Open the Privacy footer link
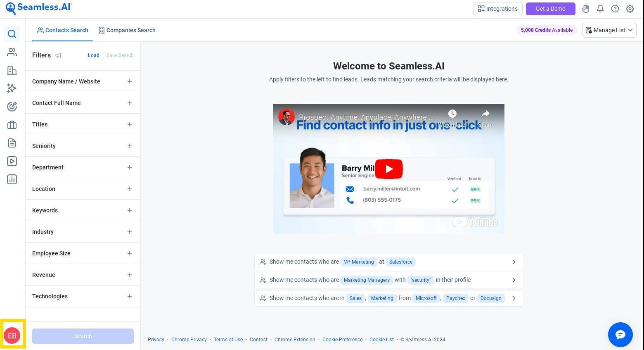Screen dimensions: 644x350 (x=156, y=340)
